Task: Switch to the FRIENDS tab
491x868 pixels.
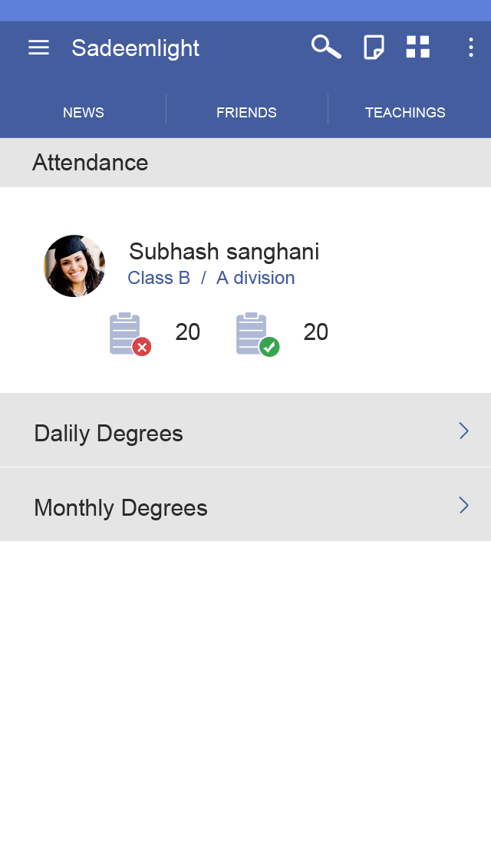Action: (246, 112)
